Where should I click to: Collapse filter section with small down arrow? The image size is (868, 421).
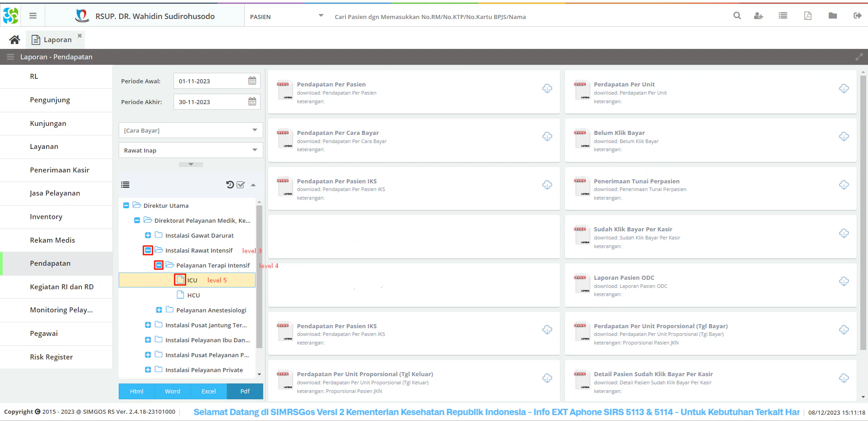point(191,164)
